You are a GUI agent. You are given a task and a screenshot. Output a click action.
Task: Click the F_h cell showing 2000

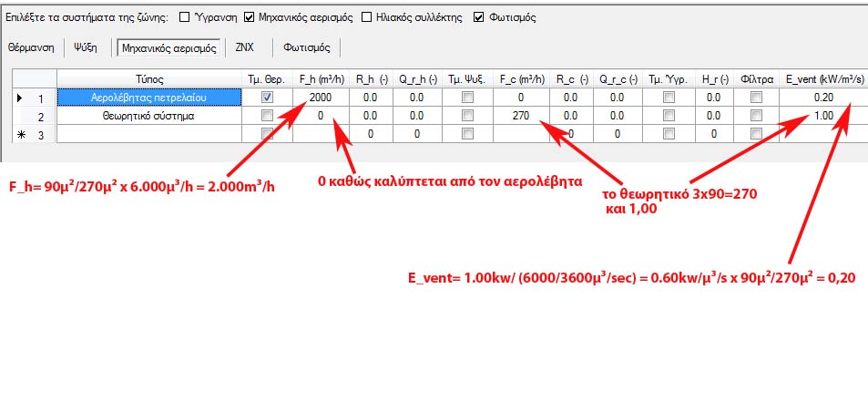[320, 98]
